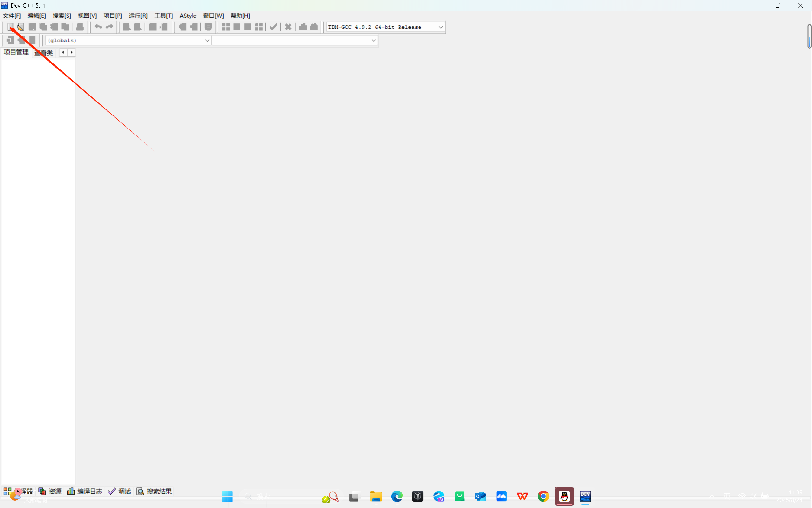812x508 pixels.
Task: Click the printer icon in the toolbar
Action: tap(80, 27)
